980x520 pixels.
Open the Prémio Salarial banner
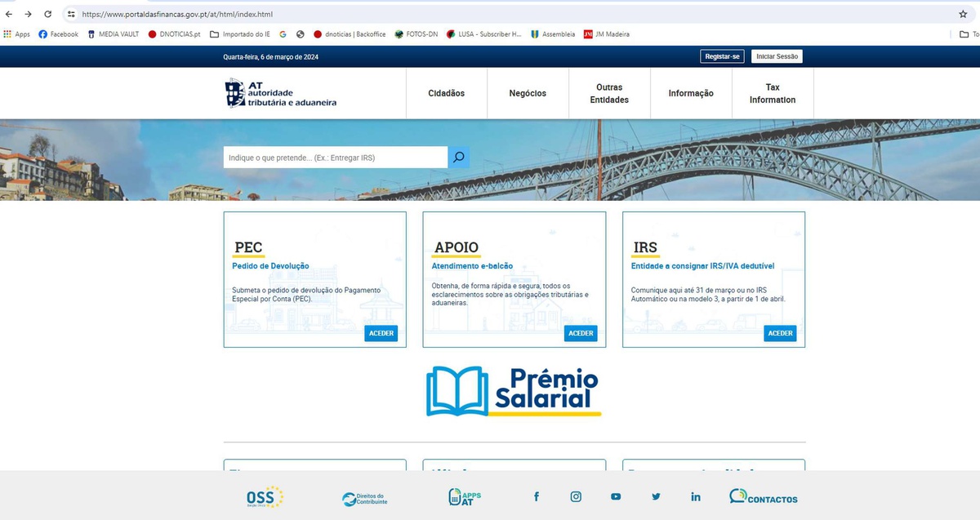[x=514, y=391]
